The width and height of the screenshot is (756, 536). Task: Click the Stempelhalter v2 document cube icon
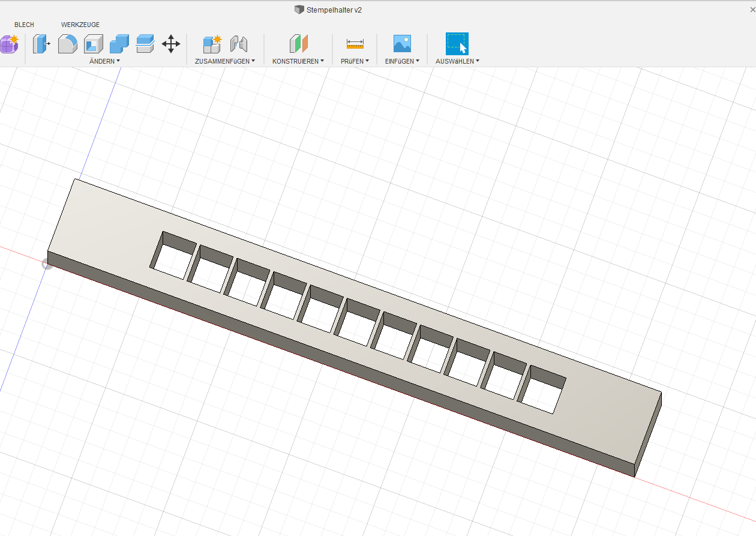click(x=299, y=10)
